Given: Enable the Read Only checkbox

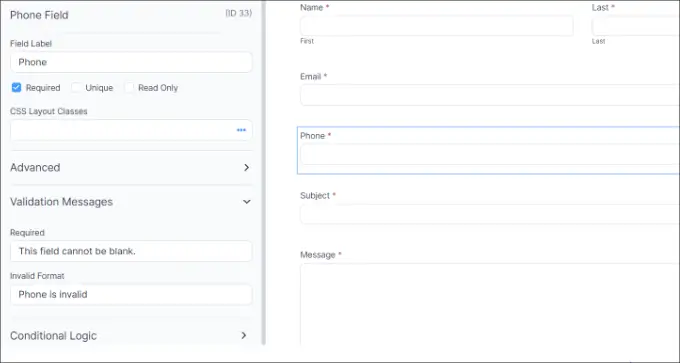Looking at the screenshot, I should click(129, 88).
